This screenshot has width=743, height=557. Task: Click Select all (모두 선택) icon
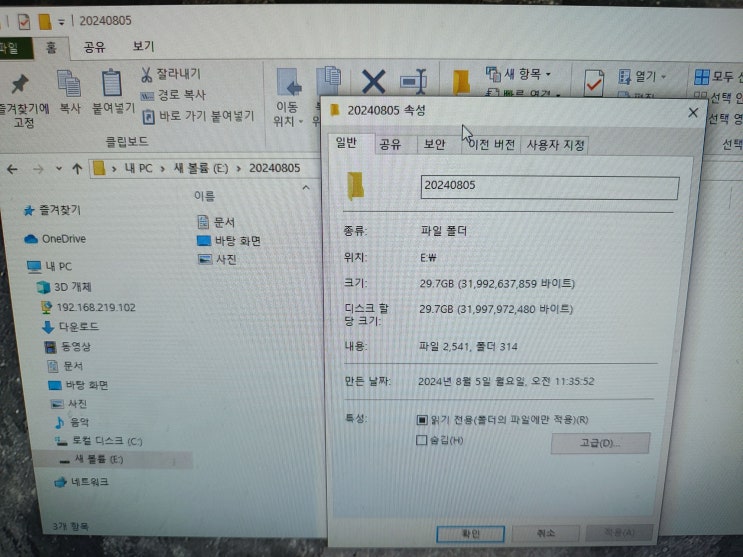702,77
